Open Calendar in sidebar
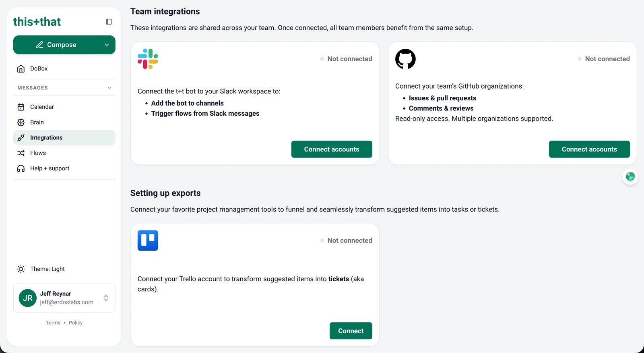The image size is (644, 353). pyautogui.click(x=64, y=107)
